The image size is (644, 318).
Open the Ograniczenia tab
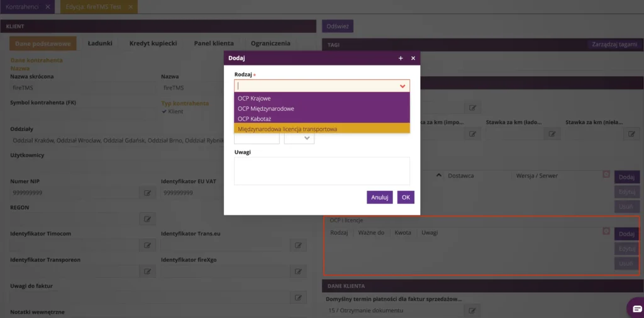click(270, 43)
